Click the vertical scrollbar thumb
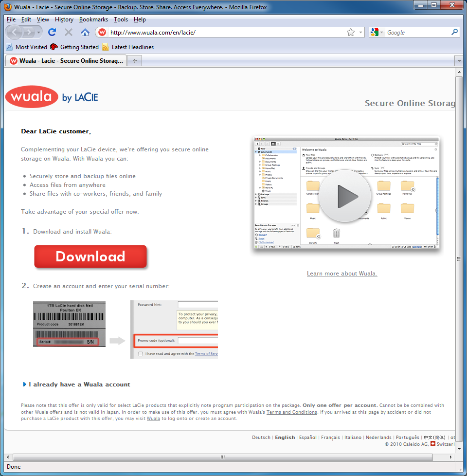467x476 pixels. pyautogui.click(x=459, y=259)
